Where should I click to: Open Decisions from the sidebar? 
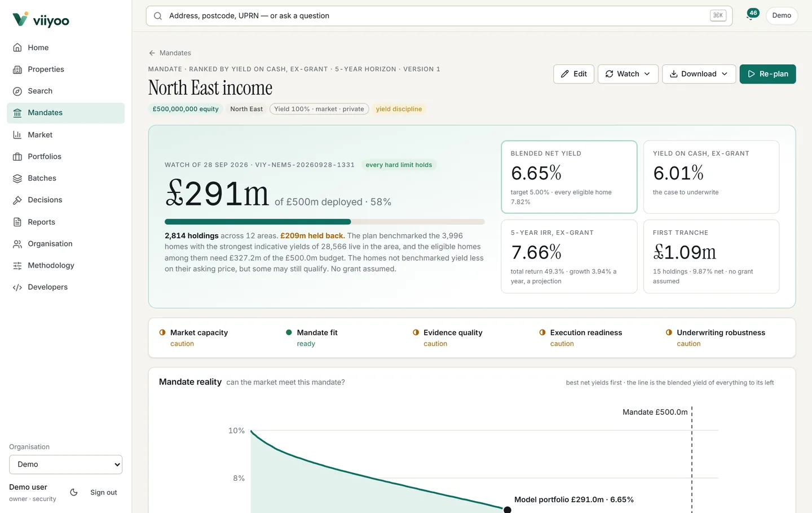coord(66,200)
